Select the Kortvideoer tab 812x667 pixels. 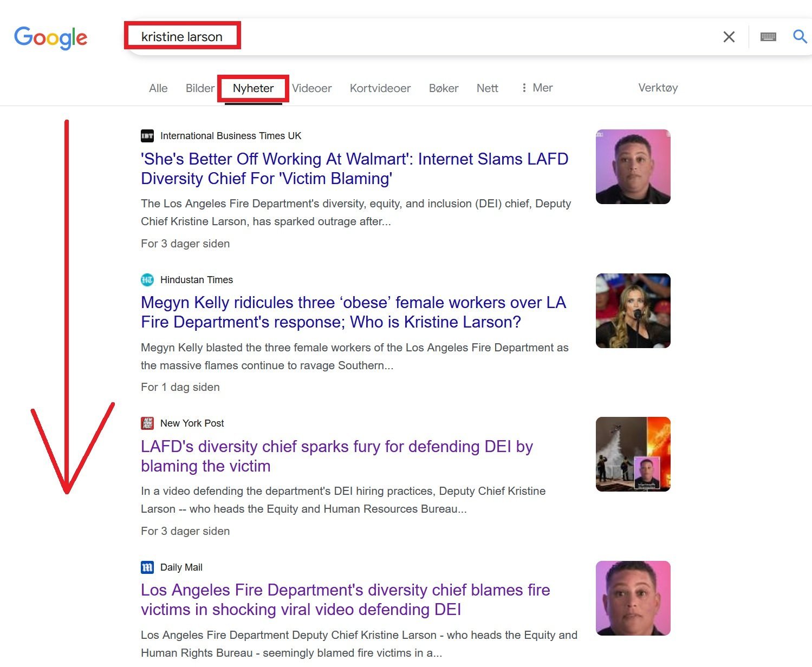pyautogui.click(x=380, y=88)
